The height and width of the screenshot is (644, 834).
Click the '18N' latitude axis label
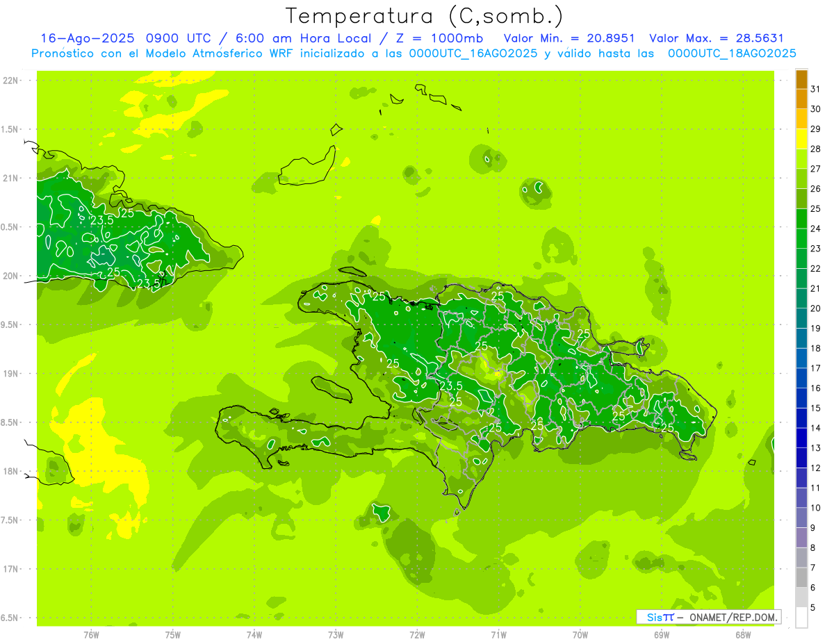pos(11,472)
